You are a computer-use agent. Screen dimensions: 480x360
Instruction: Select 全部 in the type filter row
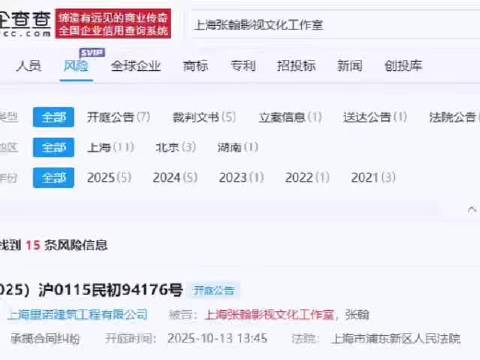click(53, 117)
